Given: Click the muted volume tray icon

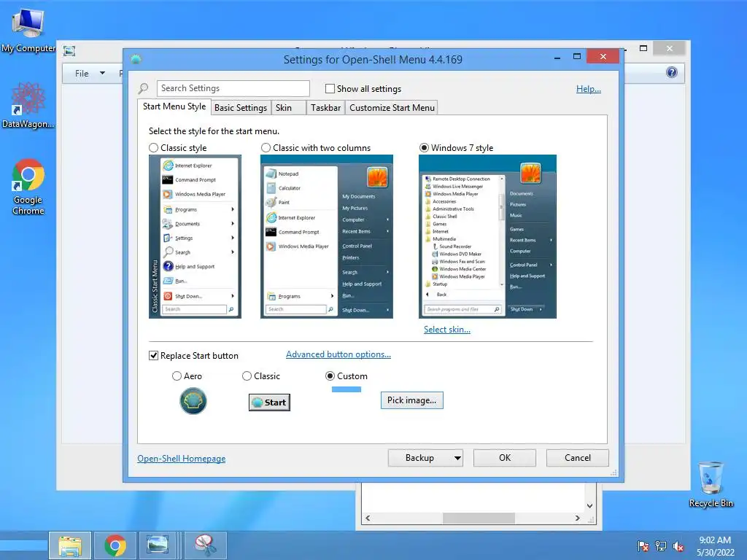Looking at the screenshot, I should pyautogui.click(x=678, y=546).
